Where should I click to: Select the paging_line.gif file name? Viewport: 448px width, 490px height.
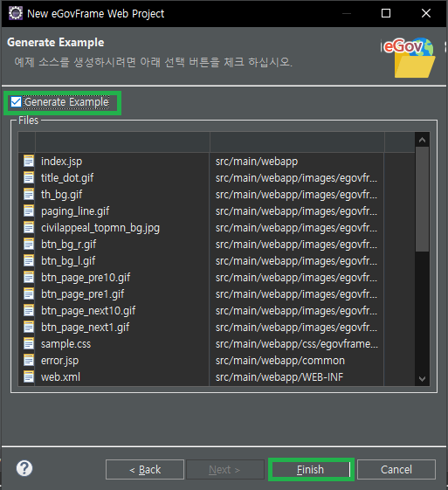(x=75, y=211)
